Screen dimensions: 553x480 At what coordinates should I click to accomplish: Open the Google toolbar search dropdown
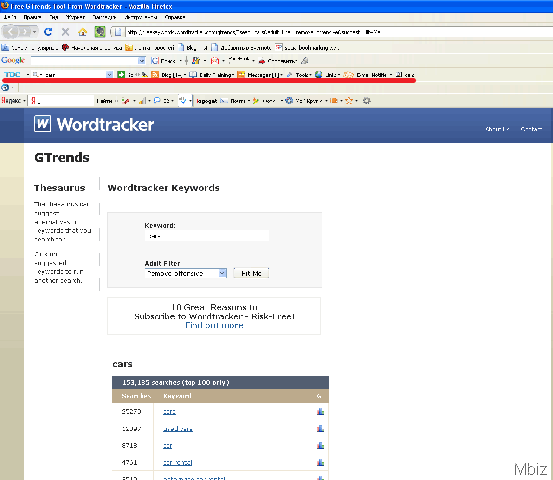tap(141, 61)
